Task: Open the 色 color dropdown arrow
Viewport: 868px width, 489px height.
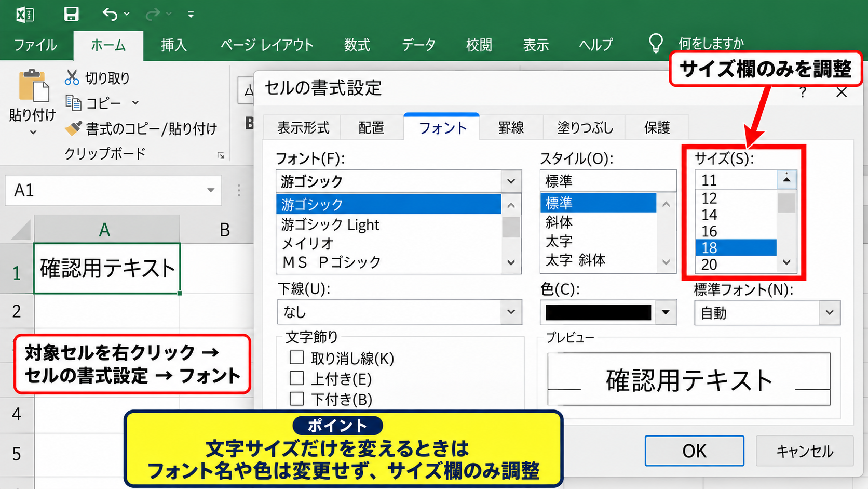Action: point(666,312)
